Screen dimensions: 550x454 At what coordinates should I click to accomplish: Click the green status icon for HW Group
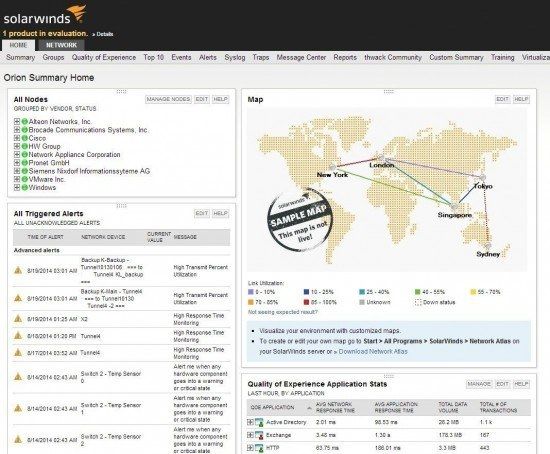(25, 146)
